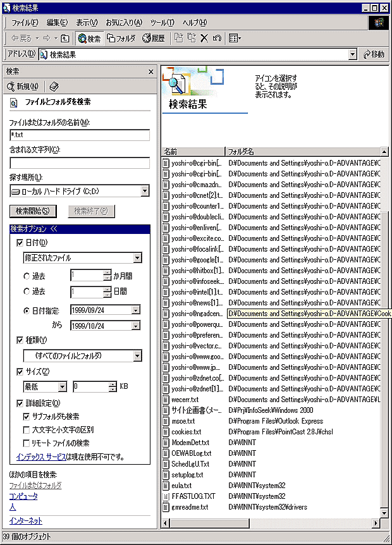Open the size comparison (最低) dropdown
The height and width of the screenshot is (545, 392).
click(62, 386)
